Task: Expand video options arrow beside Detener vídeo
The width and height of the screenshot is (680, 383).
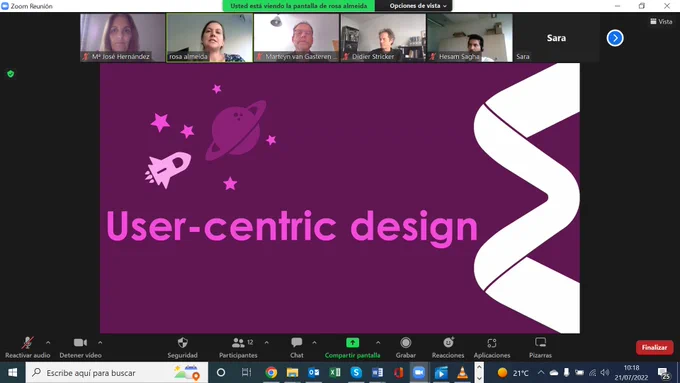Action: [100, 343]
